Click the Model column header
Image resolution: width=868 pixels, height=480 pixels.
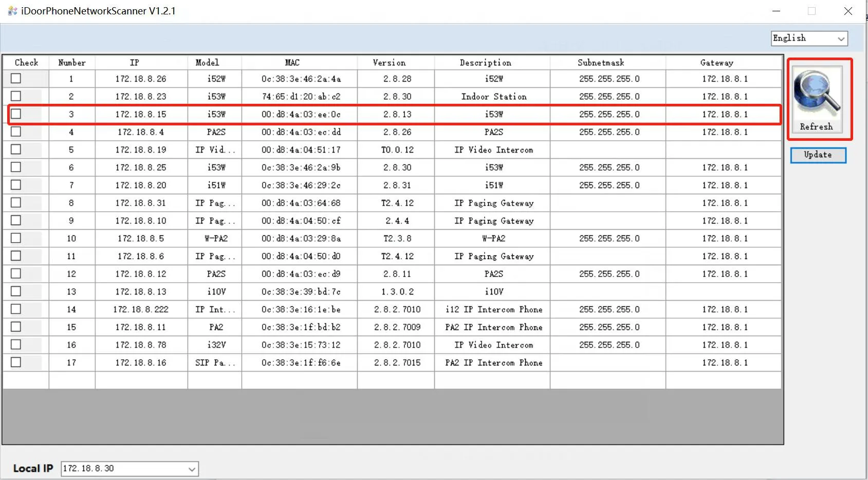[207, 62]
